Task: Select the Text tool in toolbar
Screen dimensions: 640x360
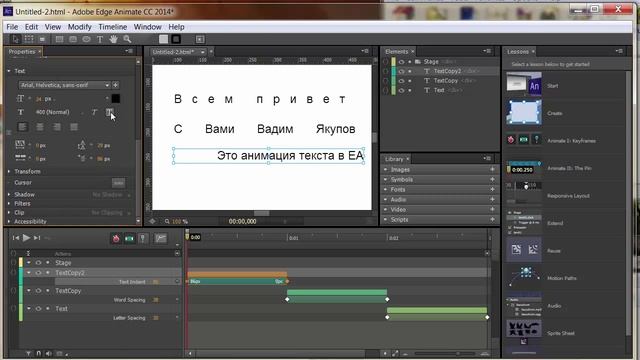Action: (100, 39)
